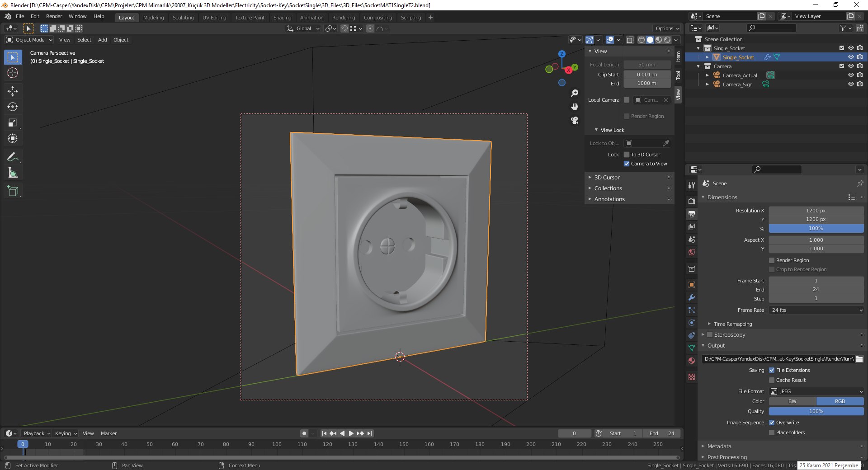The width and height of the screenshot is (868, 470).
Task: Click the zoom magnifier viewport gizmo
Action: point(575,93)
